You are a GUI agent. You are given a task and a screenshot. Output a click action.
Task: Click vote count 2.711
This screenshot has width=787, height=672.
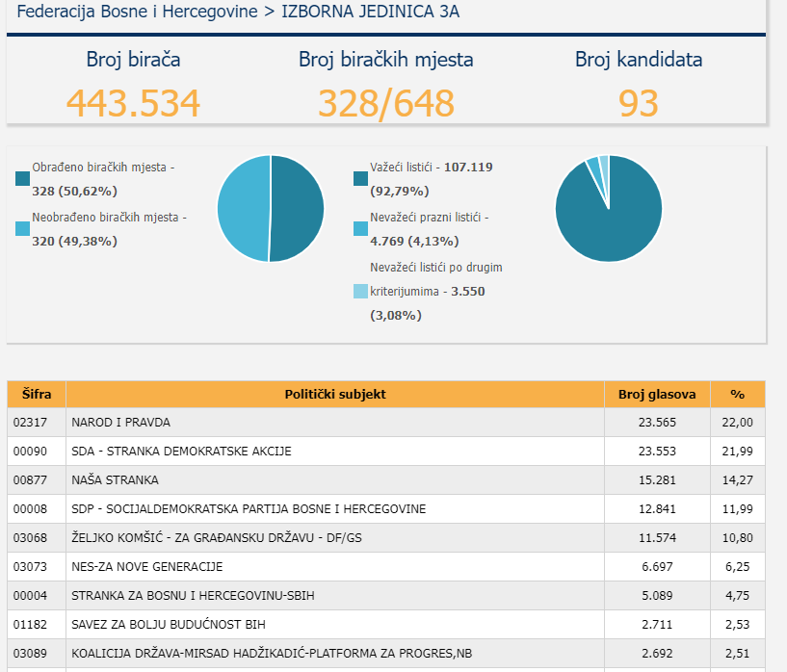[x=658, y=625]
